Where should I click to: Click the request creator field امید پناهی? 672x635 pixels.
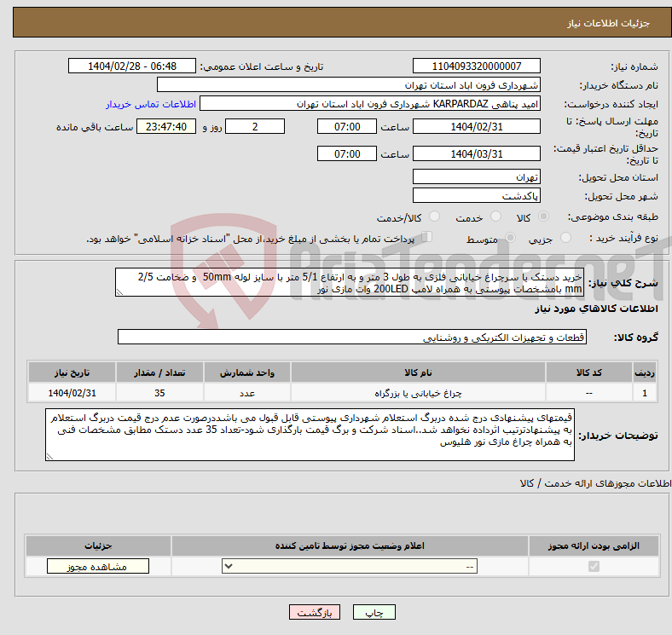370,104
